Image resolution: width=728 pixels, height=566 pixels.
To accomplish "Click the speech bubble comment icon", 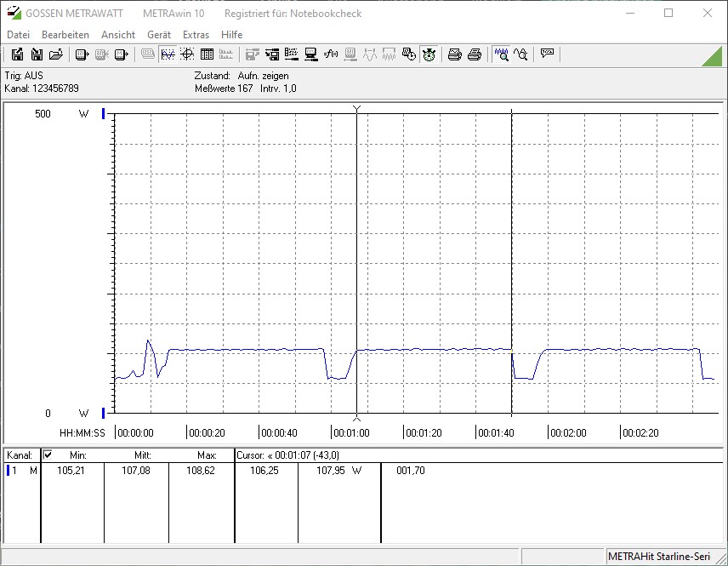I will tap(547, 54).
